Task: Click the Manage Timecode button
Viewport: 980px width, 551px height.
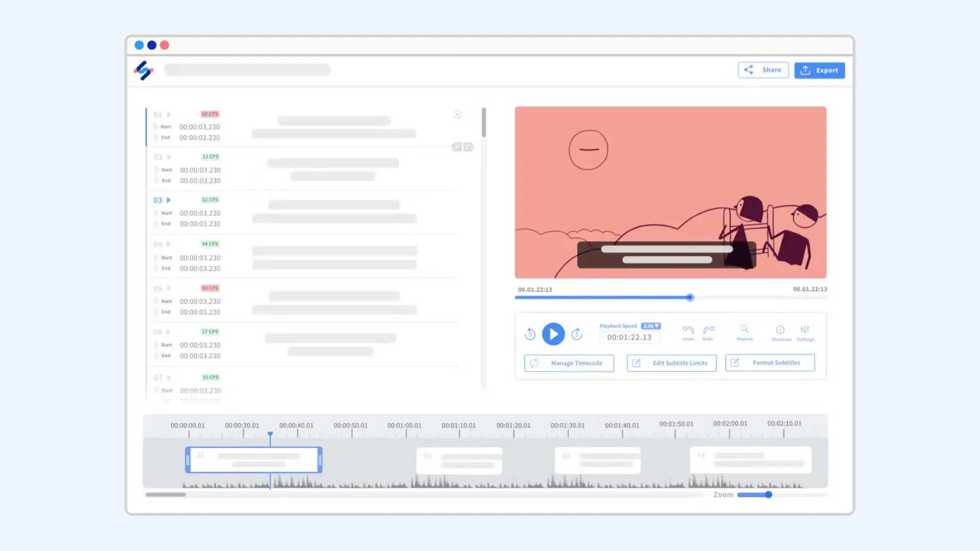Action: (569, 363)
